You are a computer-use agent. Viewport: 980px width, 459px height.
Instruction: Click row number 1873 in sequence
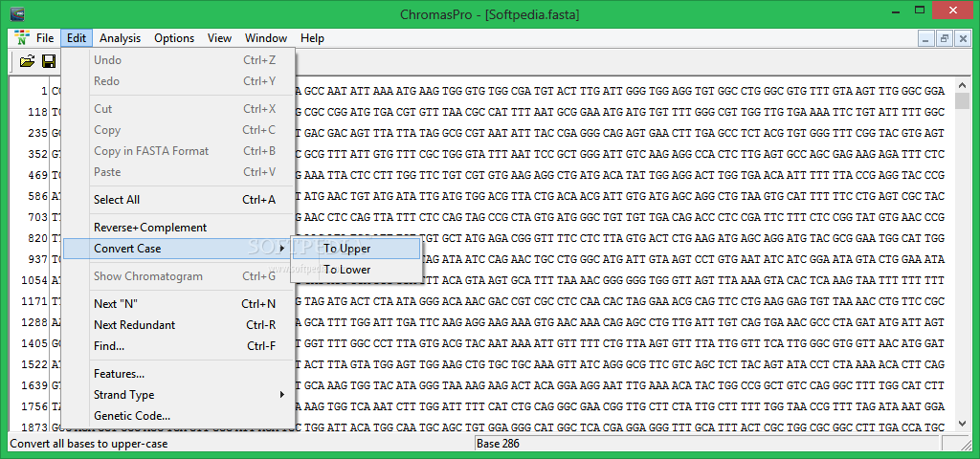pos(34,427)
